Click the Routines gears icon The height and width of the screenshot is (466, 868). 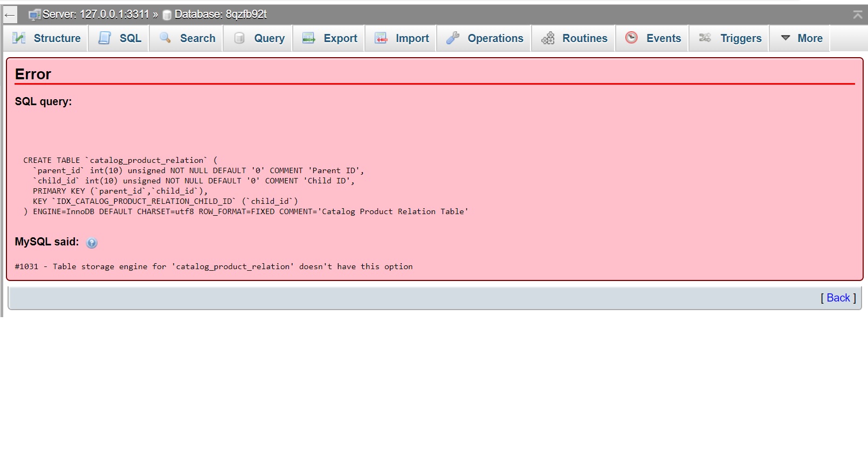coord(548,38)
